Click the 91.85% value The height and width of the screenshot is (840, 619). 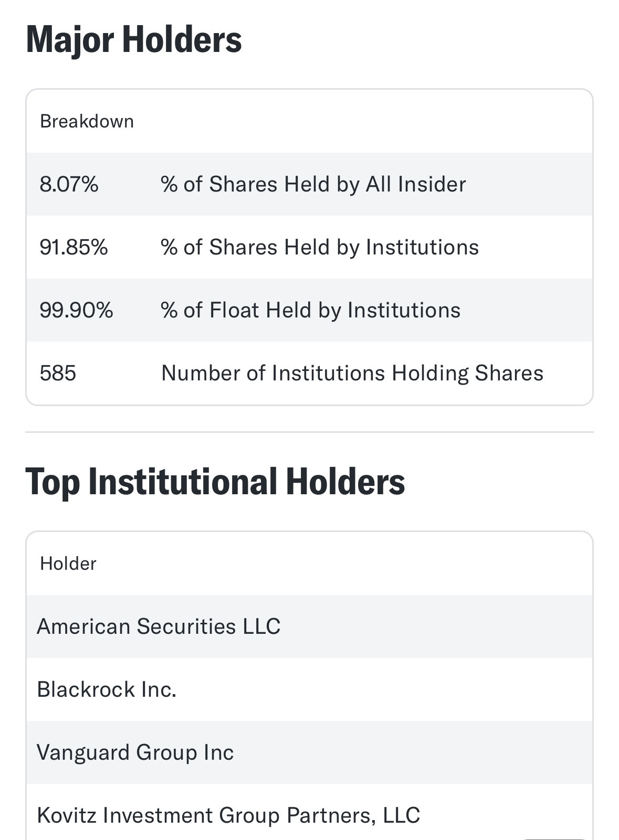click(x=74, y=247)
